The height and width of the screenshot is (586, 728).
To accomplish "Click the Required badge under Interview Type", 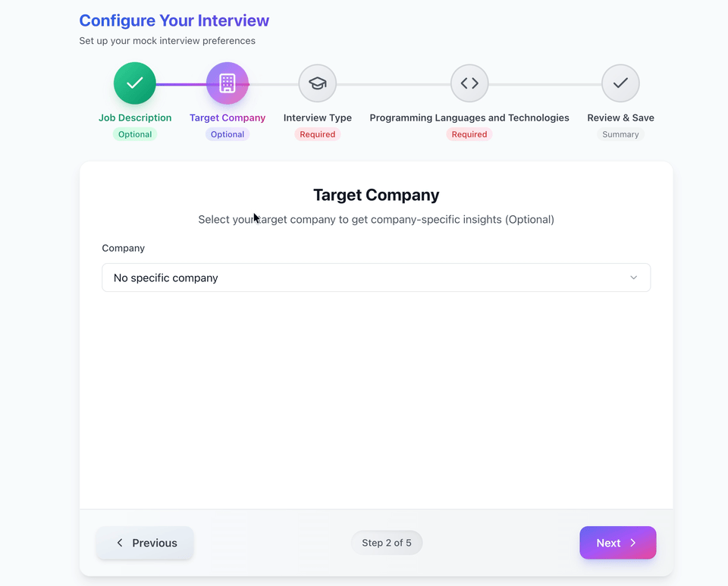I will [317, 133].
